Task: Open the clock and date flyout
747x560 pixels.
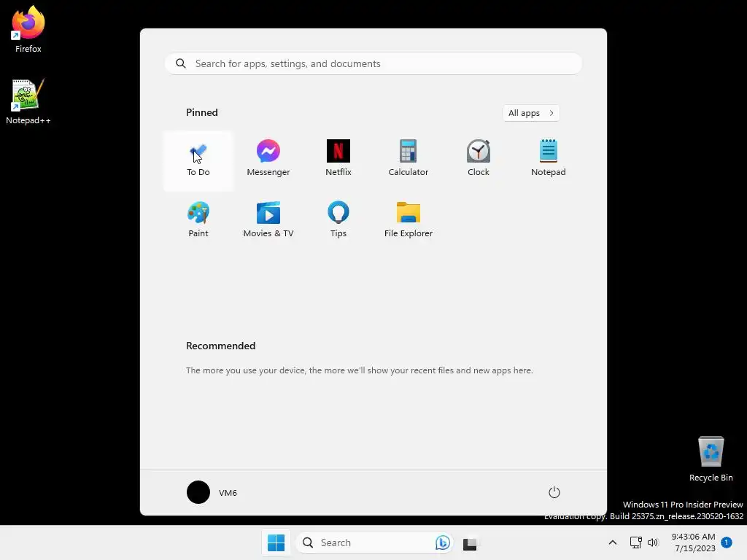Action: (x=694, y=542)
